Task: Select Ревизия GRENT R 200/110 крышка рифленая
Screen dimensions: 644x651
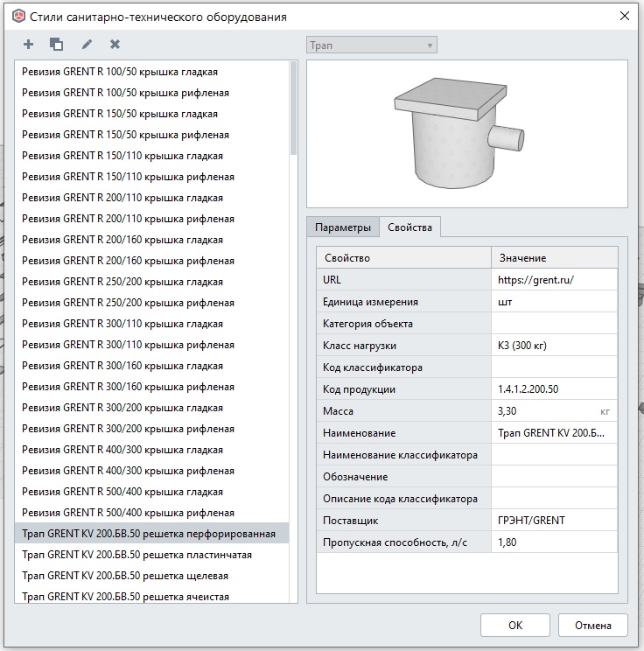Action: [x=152, y=219]
